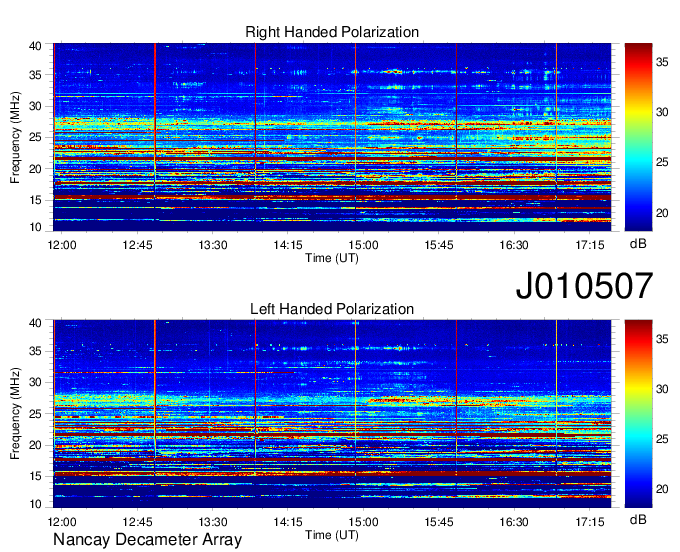This screenshot has width=680, height=552.
Task: Click the "40" frequency tick of the upper plot
Action: click(35, 46)
